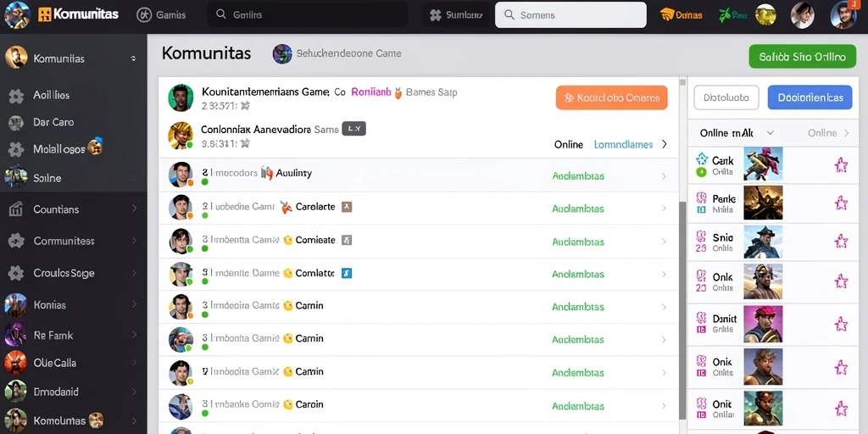This screenshot has width=868, height=434.
Task: Click the Sunlorxr puzzle button
Action: 456,15
